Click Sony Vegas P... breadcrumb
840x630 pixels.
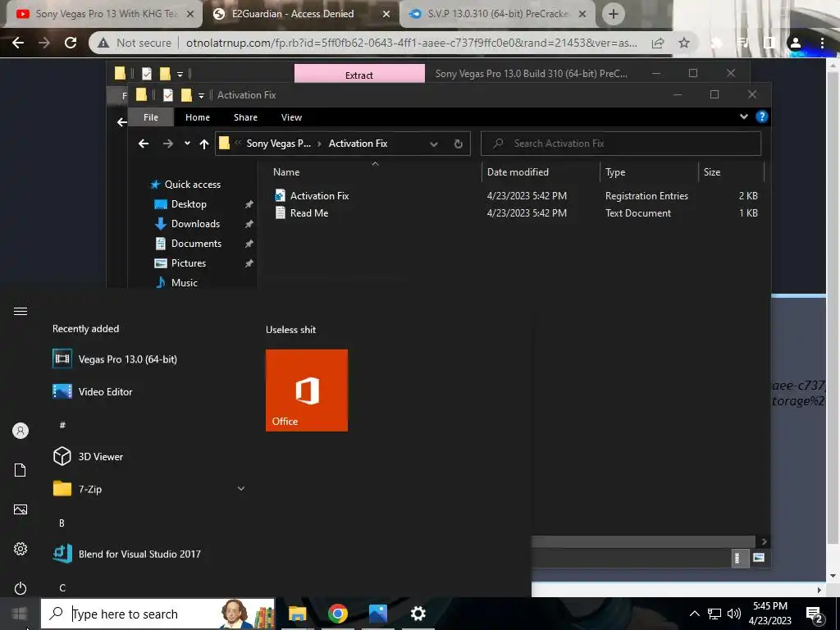tap(278, 144)
